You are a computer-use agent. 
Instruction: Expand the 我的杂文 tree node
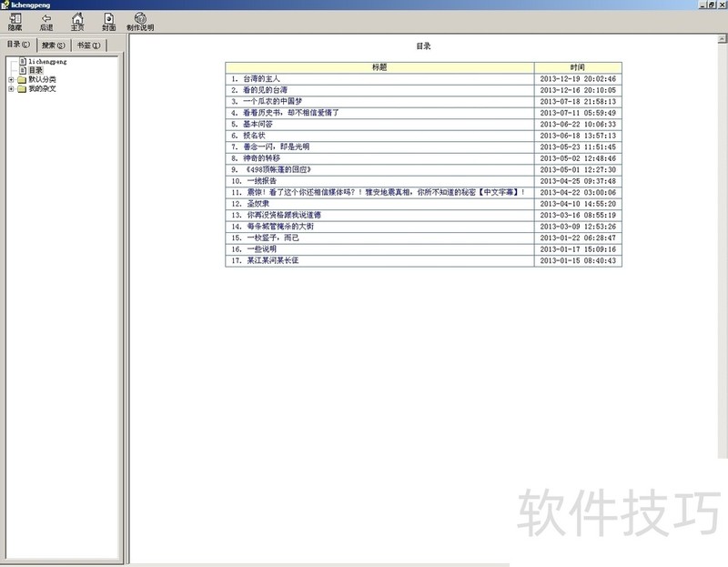click(11, 88)
